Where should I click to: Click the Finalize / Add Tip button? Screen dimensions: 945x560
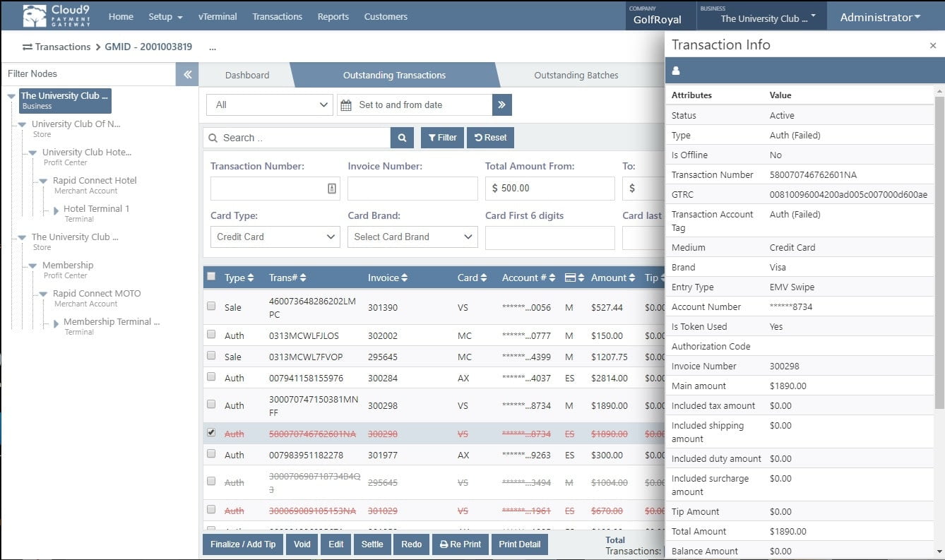click(x=242, y=544)
